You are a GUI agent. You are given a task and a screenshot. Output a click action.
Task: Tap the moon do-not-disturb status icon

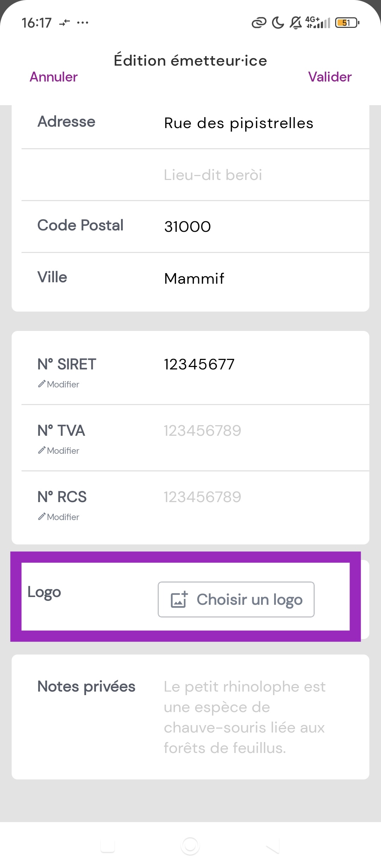point(278,23)
